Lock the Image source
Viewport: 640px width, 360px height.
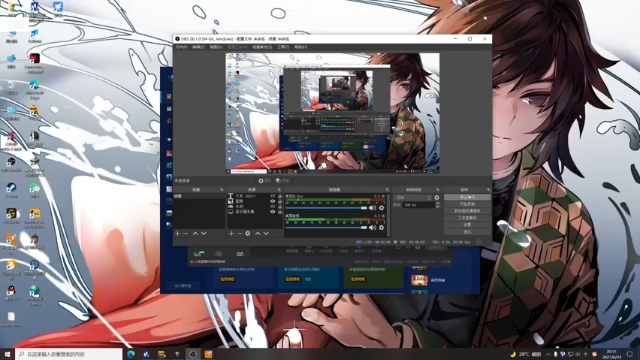(280, 201)
